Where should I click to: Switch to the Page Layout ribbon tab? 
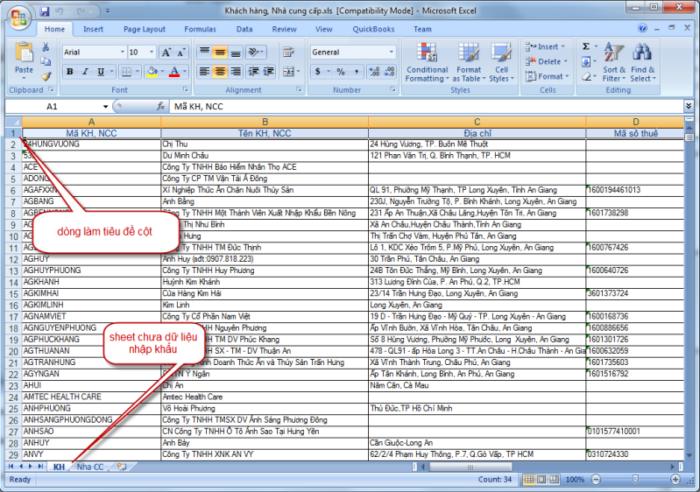(141, 29)
